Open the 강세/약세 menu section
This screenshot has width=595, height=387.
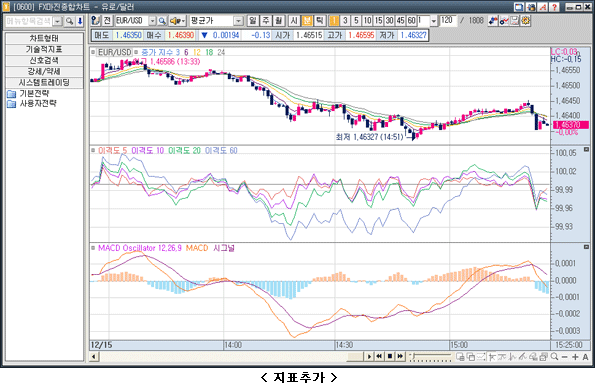pyautogui.click(x=44, y=71)
